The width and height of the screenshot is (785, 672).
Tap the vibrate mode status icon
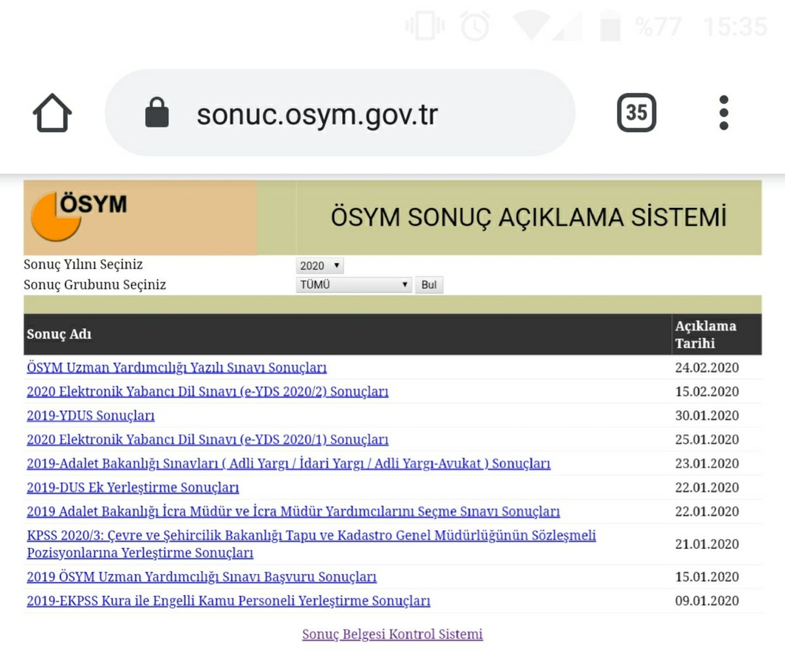point(425,27)
